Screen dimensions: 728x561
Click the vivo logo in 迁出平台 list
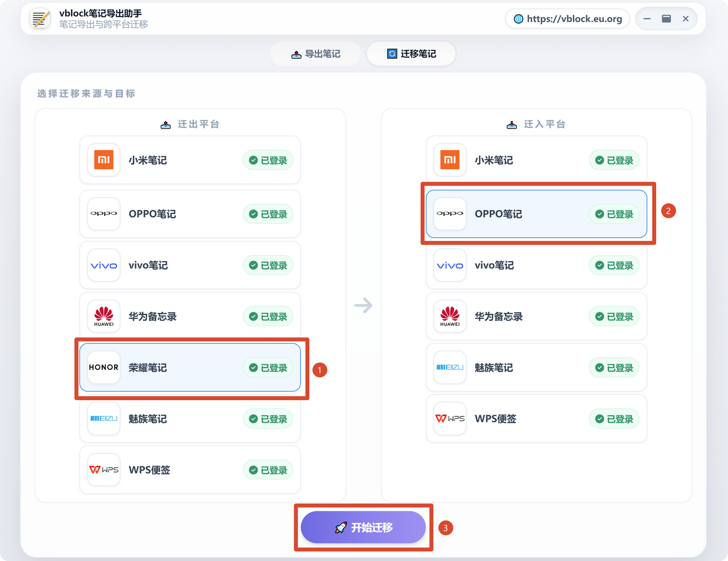tap(104, 265)
